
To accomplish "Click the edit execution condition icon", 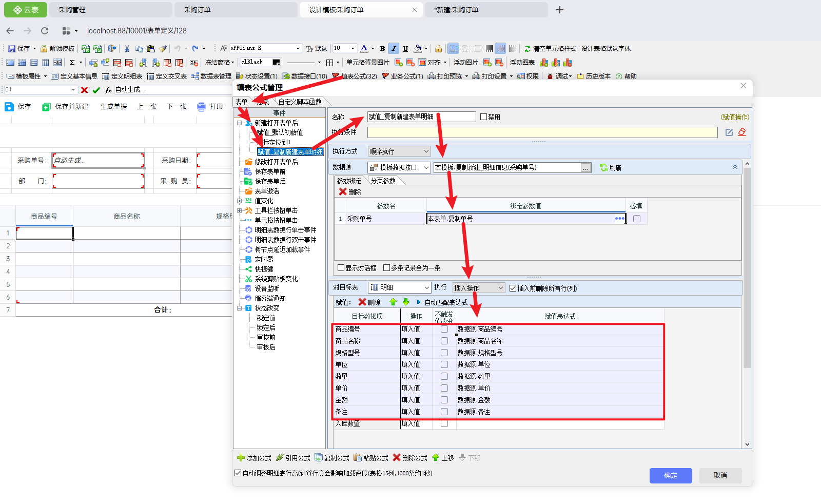I will tap(729, 132).
